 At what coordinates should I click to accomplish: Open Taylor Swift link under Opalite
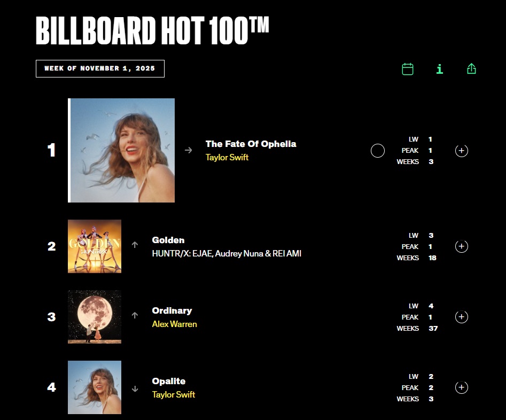pos(174,394)
